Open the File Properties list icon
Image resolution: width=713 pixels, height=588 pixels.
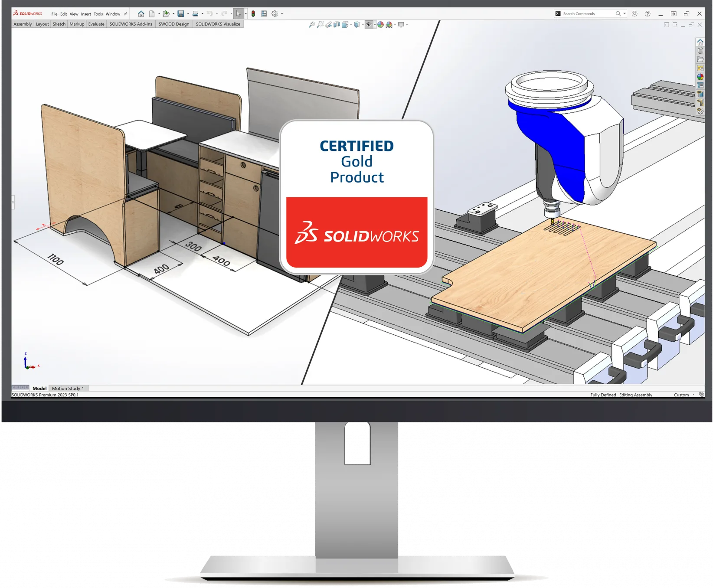[x=264, y=14]
